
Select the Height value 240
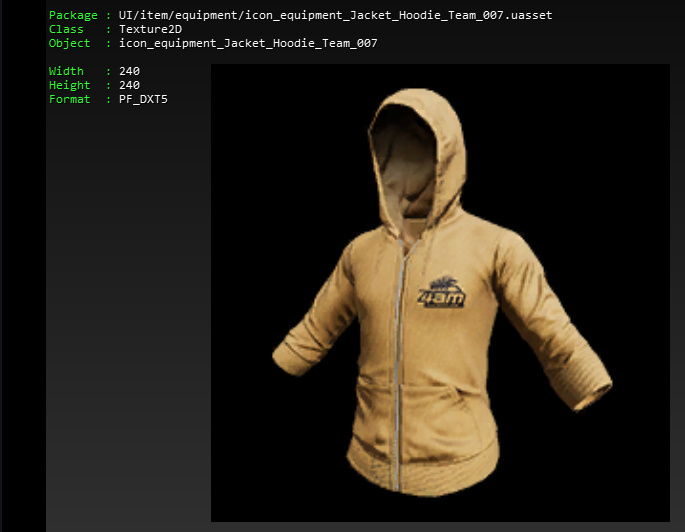pyautogui.click(x=129, y=86)
